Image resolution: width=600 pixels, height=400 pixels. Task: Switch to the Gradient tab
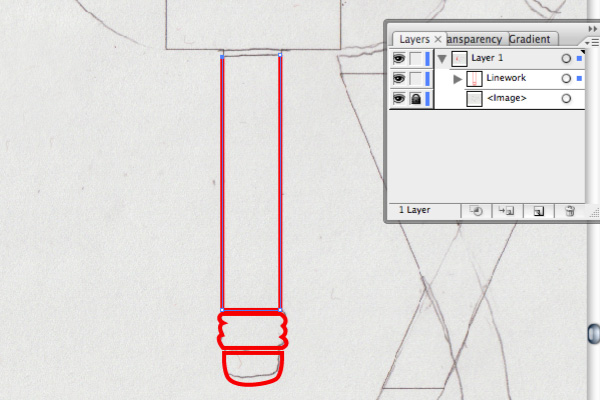[x=530, y=39]
